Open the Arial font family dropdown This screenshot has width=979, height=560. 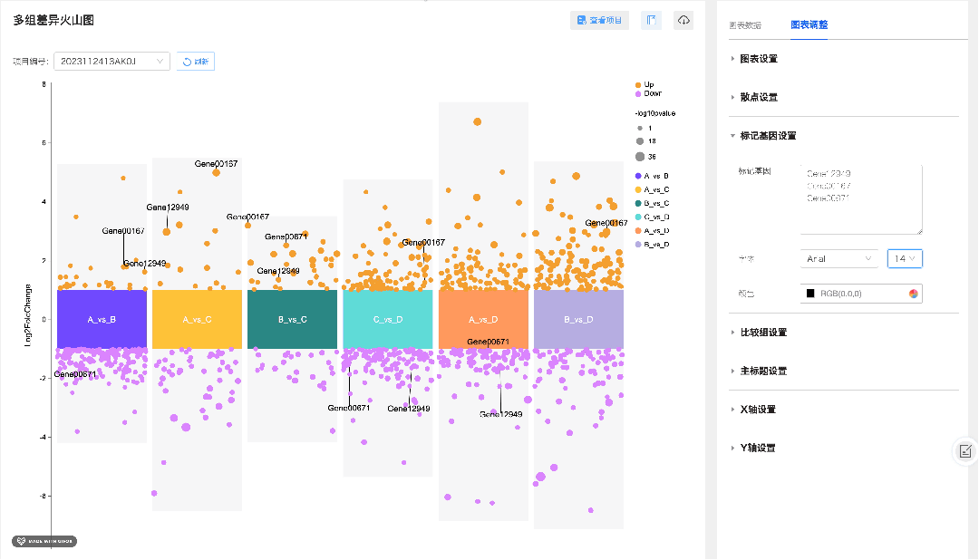[x=839, y=259]
